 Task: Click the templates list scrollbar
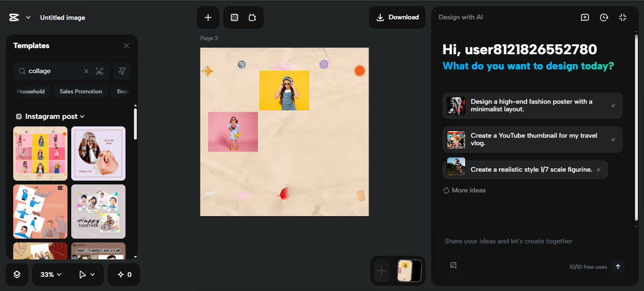tap(135, 124)
